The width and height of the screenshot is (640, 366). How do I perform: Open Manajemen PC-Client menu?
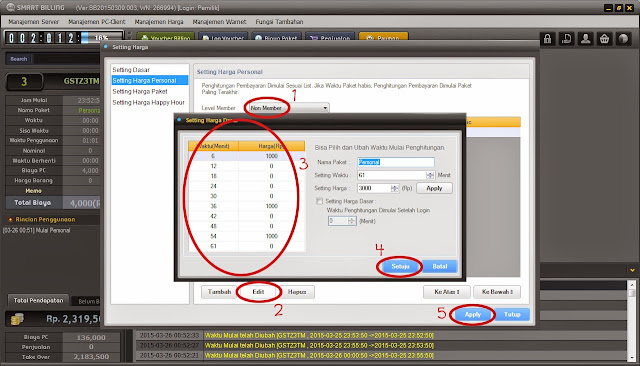pos(97,22)
